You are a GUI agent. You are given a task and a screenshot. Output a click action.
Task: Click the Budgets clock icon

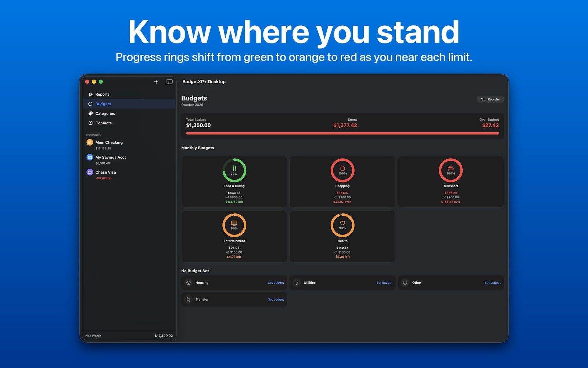pyautogui.click(x=90, y=104)
